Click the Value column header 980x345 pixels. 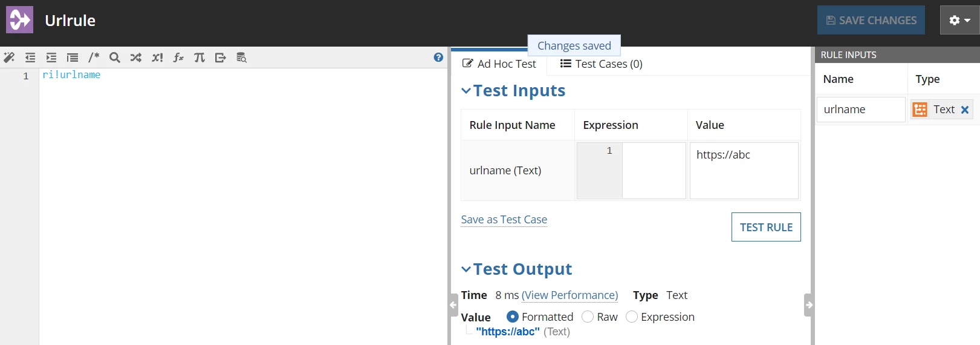pos(710,125)
